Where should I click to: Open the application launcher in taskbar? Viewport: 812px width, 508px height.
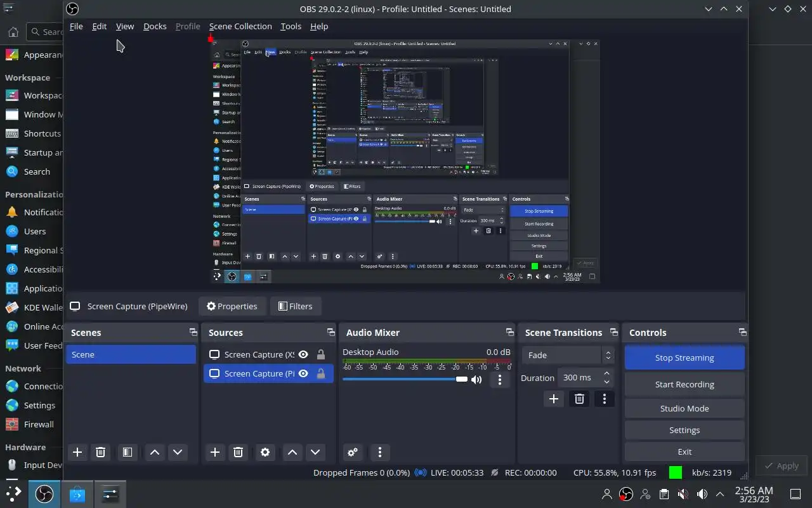click(13, 493)
